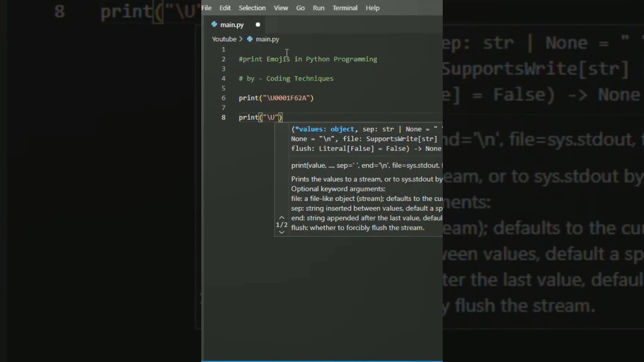Click the Youtube breadcrumb folder
The image size is (644, 362).
tap(224, 39)
